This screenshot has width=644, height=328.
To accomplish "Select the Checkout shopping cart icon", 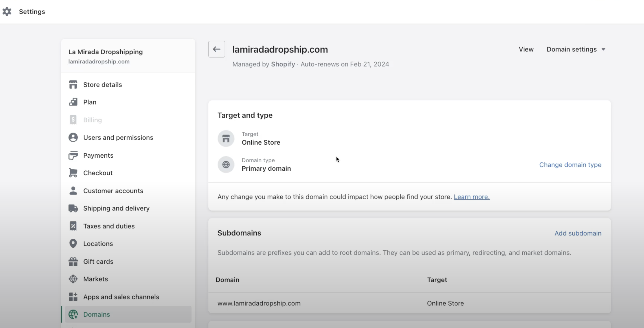I will (73, 173).
